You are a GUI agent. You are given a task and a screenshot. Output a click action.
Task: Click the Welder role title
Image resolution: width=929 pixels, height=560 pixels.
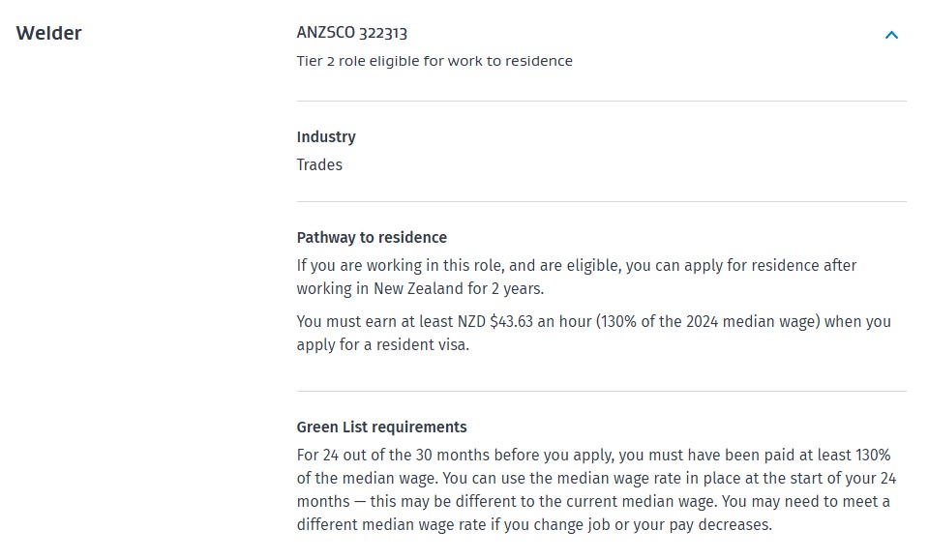[48, 33]
